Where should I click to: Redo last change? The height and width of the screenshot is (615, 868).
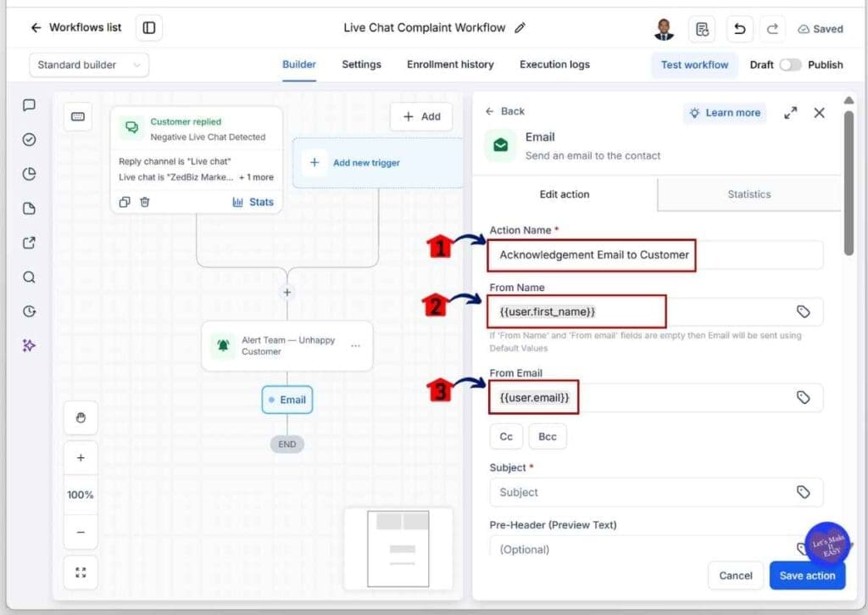coord(772,29)
